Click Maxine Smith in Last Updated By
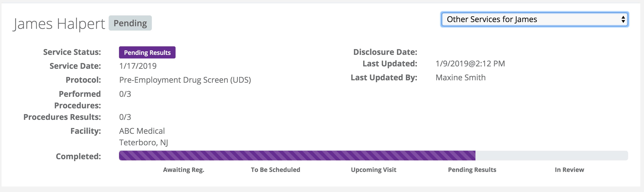 pos(460,78)
